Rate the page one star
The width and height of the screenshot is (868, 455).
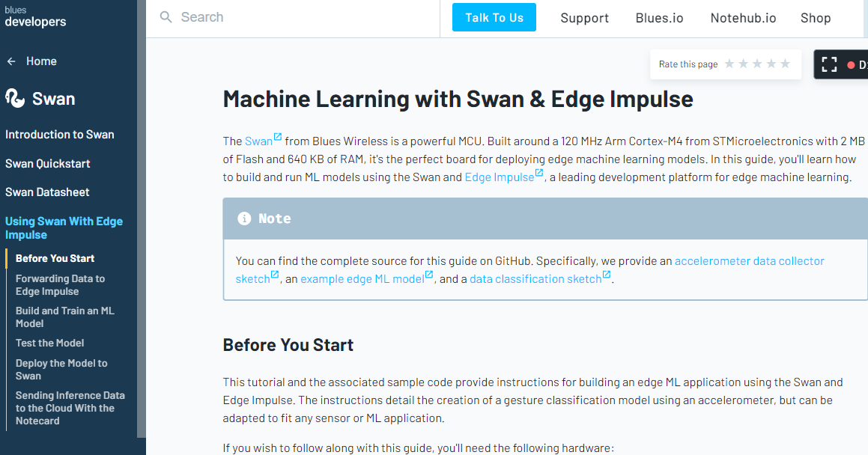coord(729,64)
